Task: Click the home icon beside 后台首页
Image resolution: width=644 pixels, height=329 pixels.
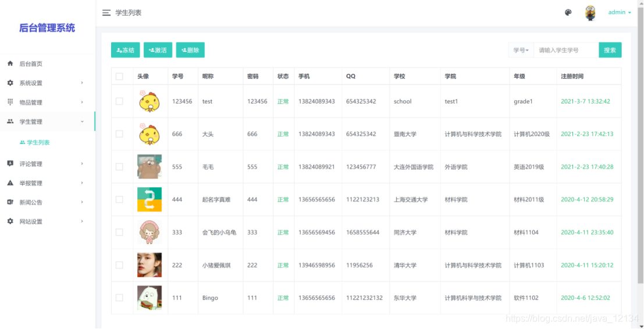Action: (x=10, y=63)
